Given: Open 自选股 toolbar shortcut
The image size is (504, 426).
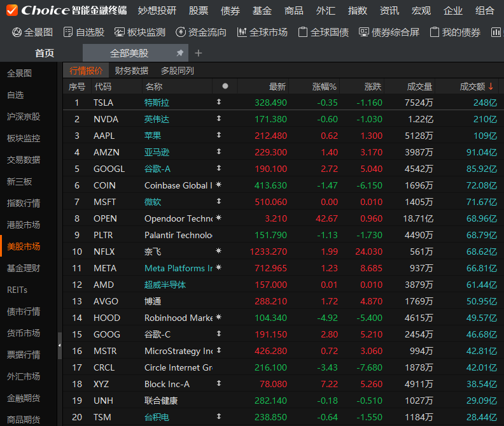Looking at the screenshot, I should [x=84, y=32].
